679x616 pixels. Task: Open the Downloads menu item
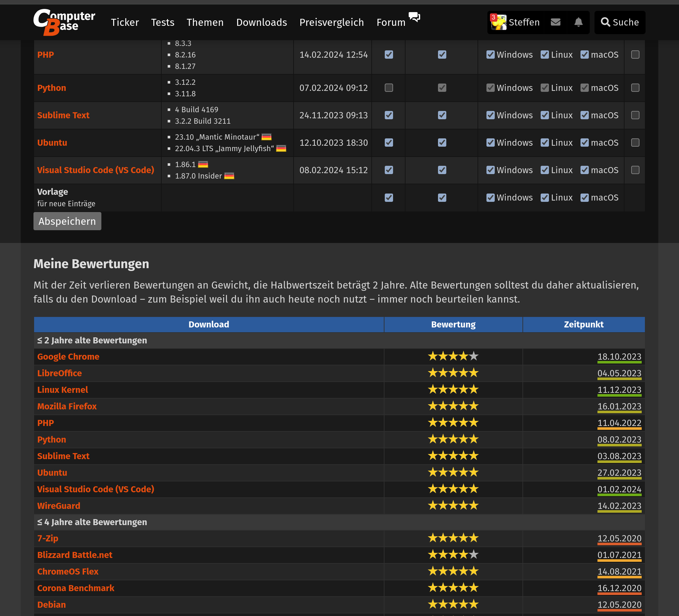[261, 22]
